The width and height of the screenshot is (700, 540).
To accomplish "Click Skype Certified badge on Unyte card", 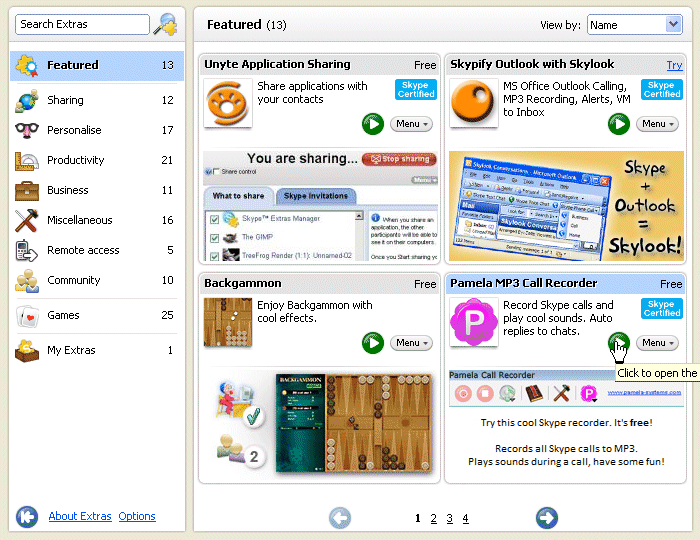I will click(416, 89).
